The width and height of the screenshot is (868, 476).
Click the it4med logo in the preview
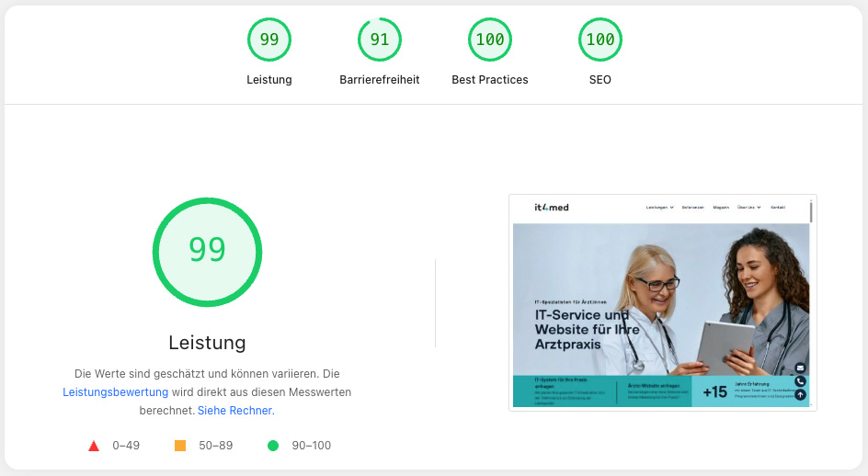pos(552,208)
